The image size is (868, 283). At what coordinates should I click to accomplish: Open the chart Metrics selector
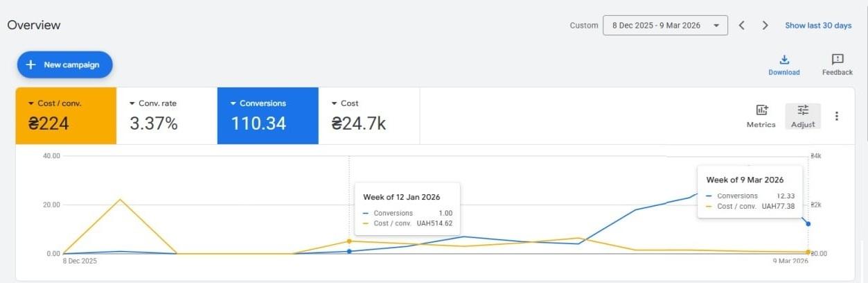tap(761, 116)
